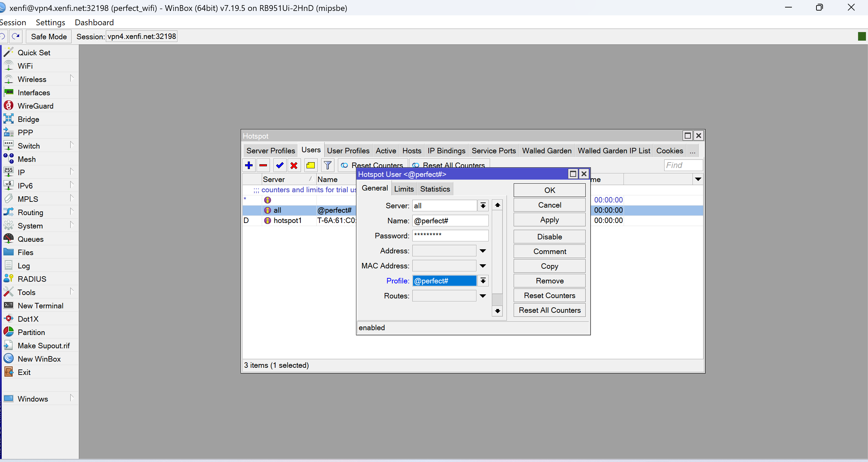Click the Reset All Counters dialog button

tap(549, 310)
